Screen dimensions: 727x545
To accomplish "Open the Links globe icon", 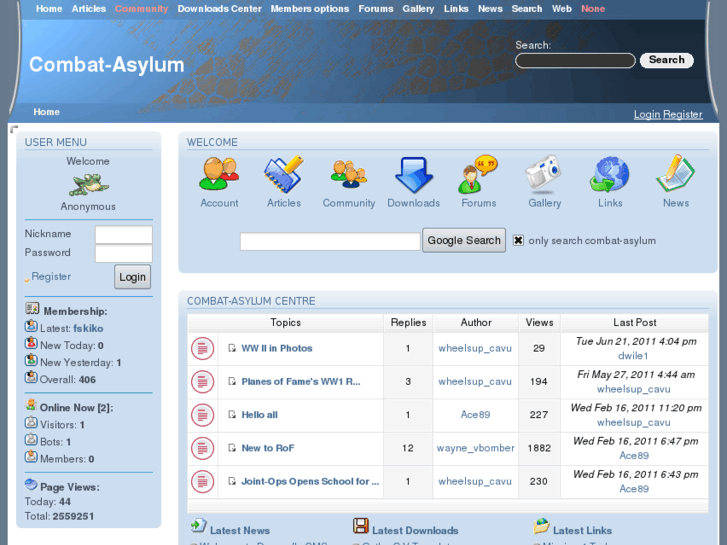I will tap(609, 175).
